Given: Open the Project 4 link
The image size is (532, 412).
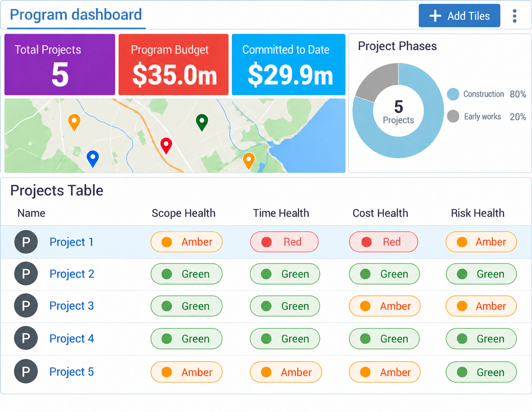Looking at the screenshot, I should (x=72, y=339).
